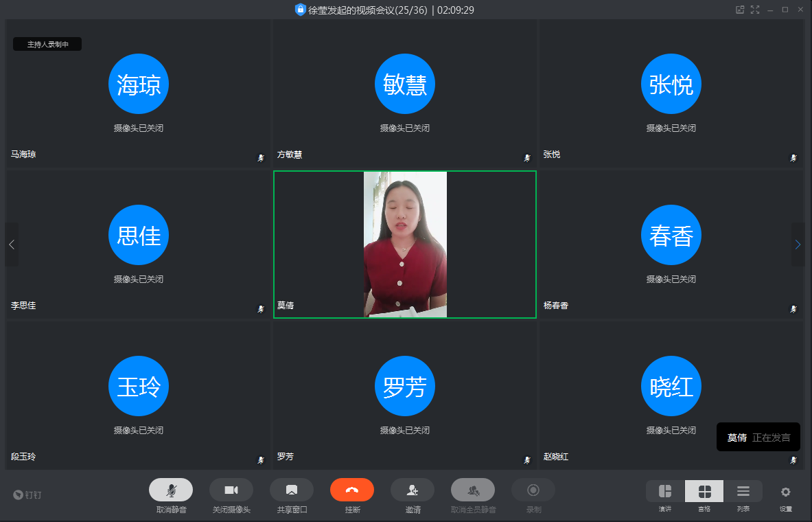Image resolution: width=812 pixels, height=522 pixels.
Task: Go to previous page of participants
Action: (12, 245)
